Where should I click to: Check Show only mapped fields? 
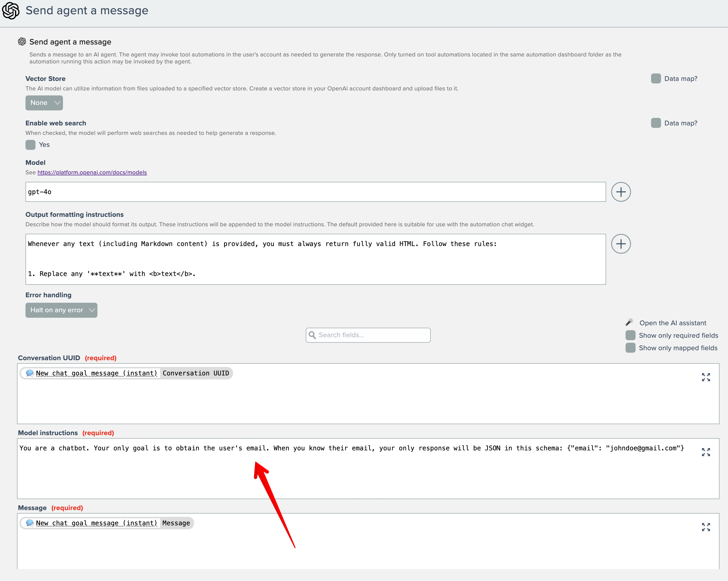click(630, 348)
